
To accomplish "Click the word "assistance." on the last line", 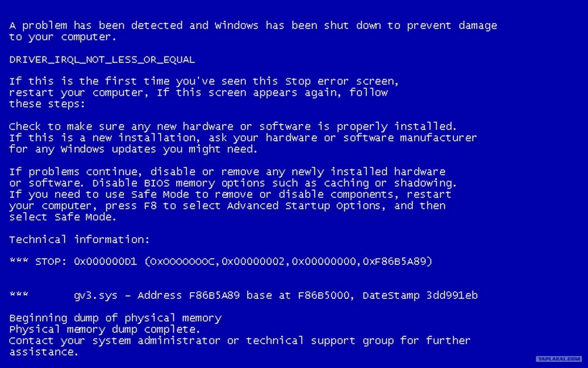I will [x=43, y=352].
